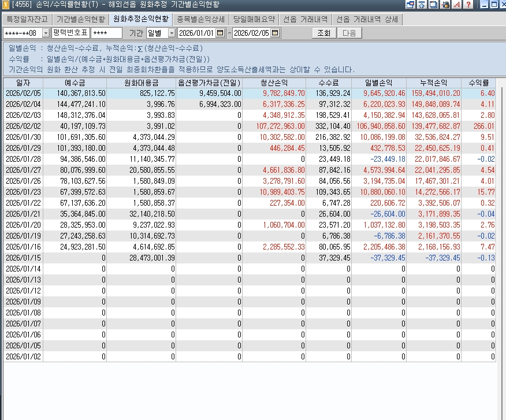Click settlement profit 107,272,963.00
Screen dimensions: 506x420
point(280,126)
